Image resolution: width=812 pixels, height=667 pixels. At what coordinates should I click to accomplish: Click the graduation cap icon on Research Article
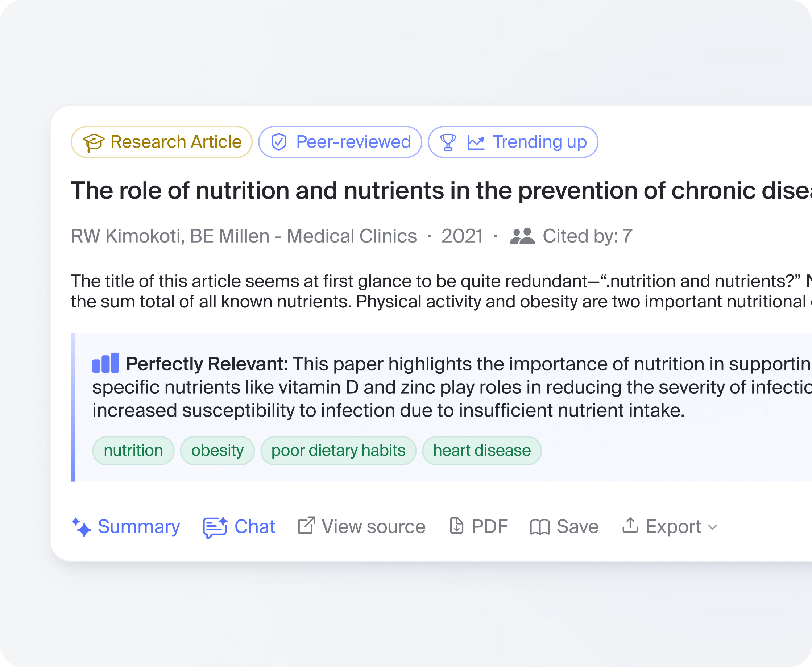coord(94,142)
